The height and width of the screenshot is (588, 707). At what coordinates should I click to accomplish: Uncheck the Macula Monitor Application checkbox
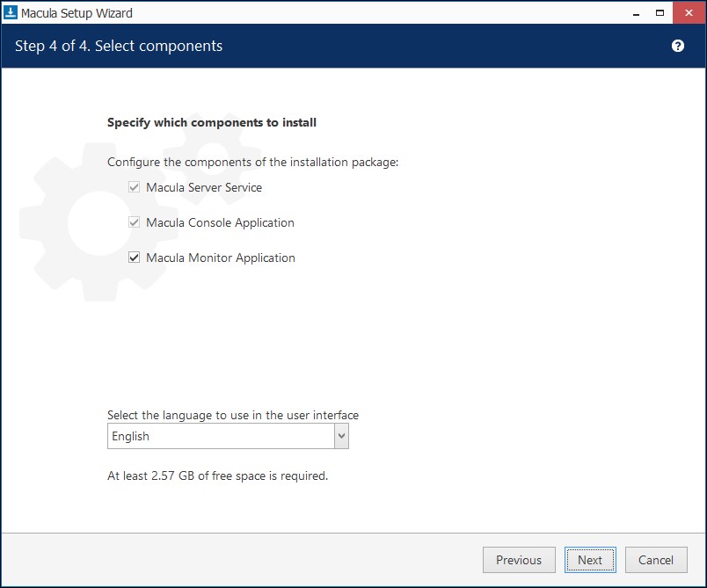click(x=135, y=258)
